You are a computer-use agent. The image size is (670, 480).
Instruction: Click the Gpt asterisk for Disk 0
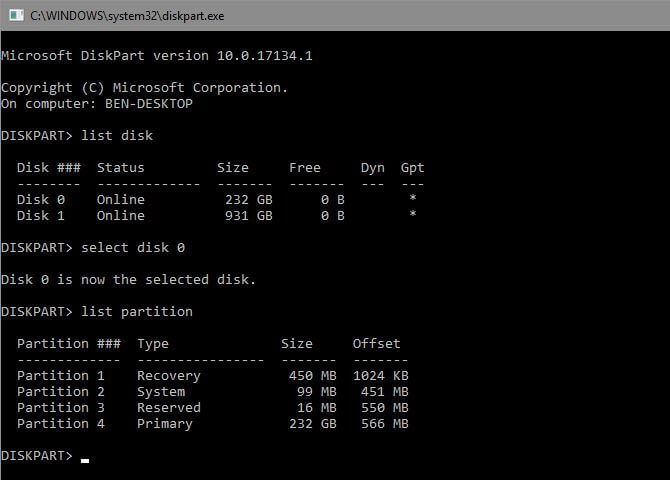pos(413,199)
